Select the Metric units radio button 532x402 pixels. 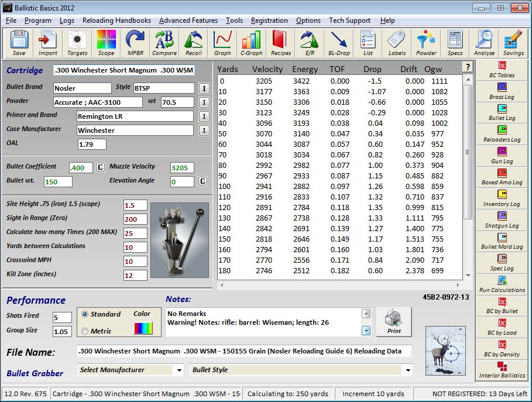85,331
